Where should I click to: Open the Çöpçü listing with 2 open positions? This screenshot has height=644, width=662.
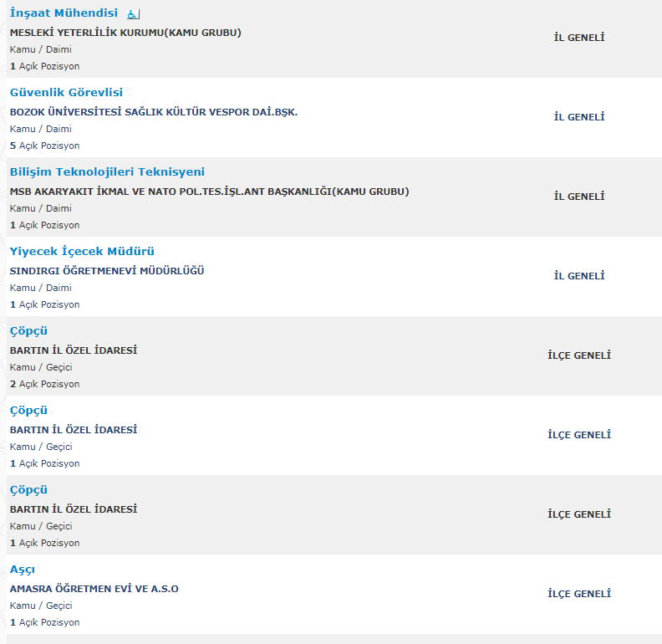coord(28,331)
